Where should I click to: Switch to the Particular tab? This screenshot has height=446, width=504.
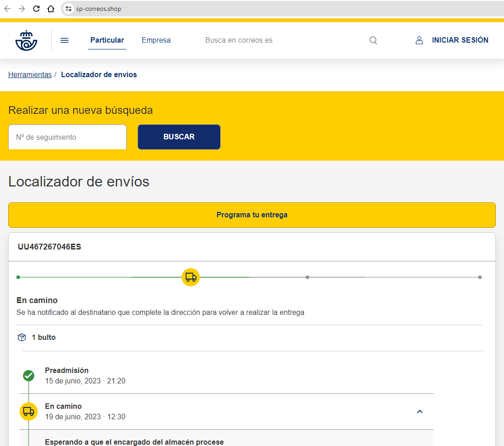[x=107, y=40]
